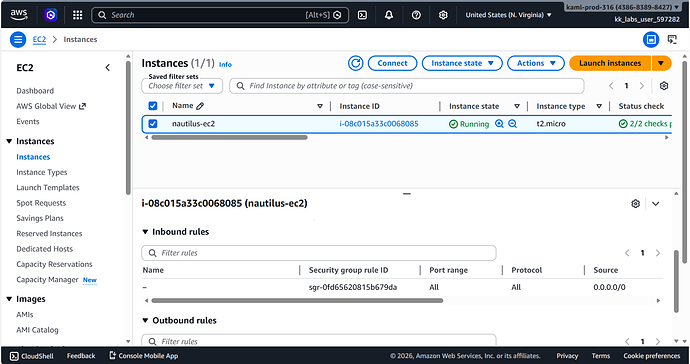This screenshot has width=690, height=364.
Task: Click the zoom-in icon beside Running state
Action: coord(499,124)
